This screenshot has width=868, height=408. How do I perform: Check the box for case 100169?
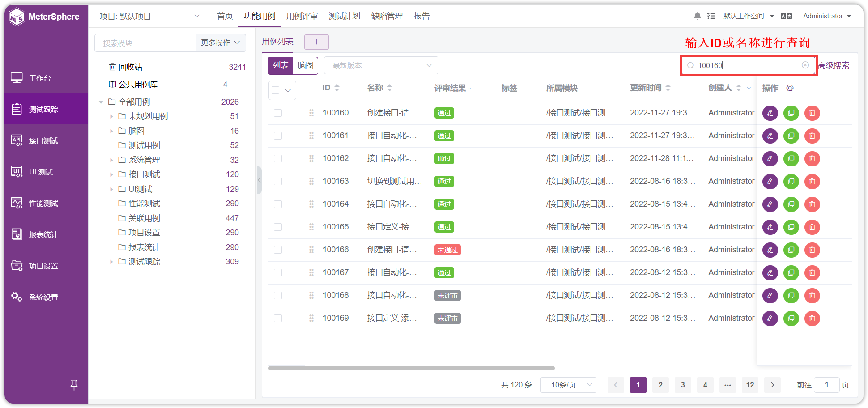[278, 319]
